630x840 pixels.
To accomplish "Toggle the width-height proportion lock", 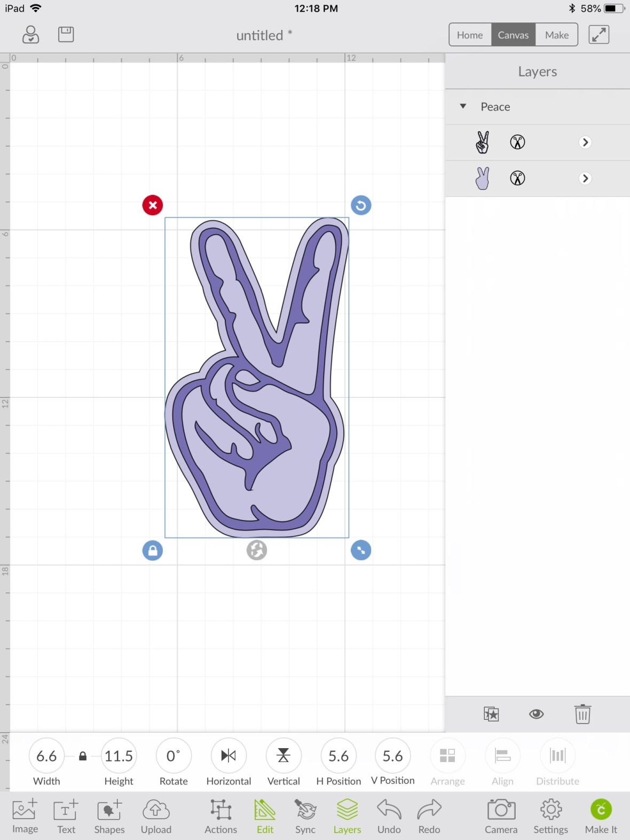I will coord(83,756).
